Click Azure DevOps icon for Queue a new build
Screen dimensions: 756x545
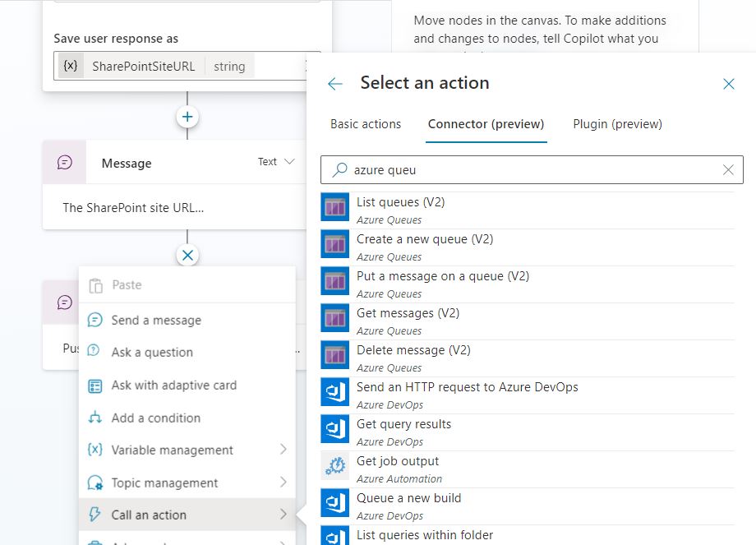click(x=335, y=503)
